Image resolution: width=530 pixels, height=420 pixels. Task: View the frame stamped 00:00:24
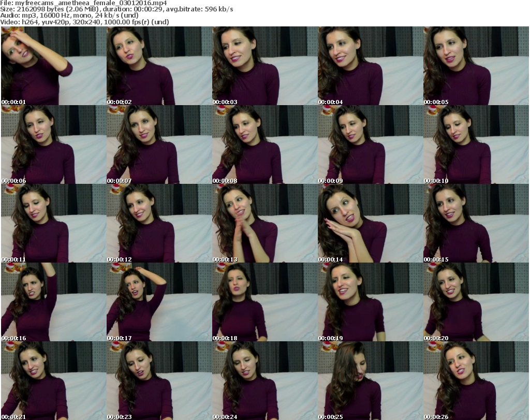(264, 381)
